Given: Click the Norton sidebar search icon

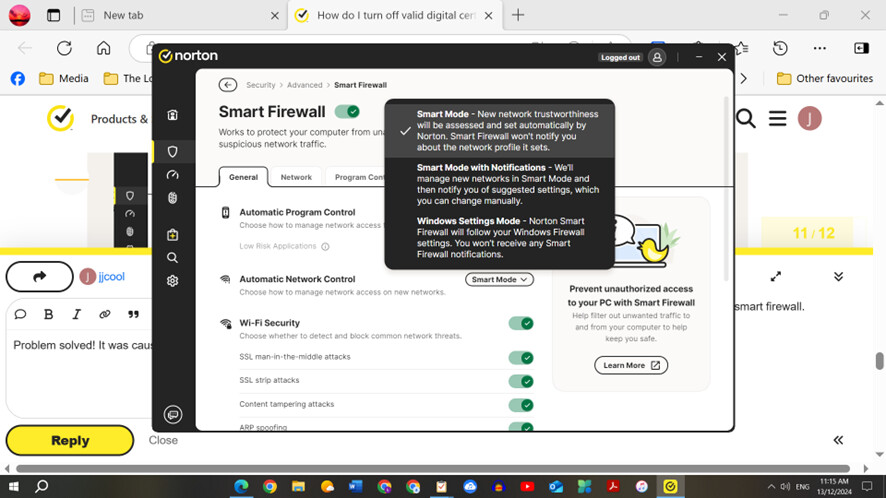Looking at the screenshot, I should tap(173, 258).
